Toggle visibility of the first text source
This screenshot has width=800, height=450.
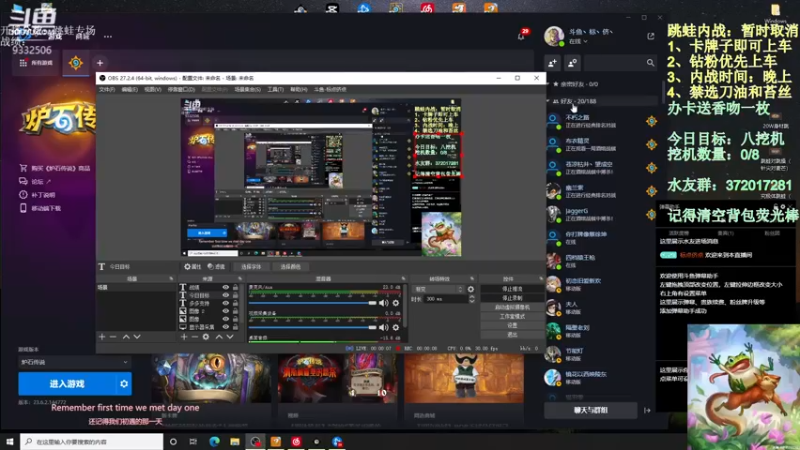tap(226, 287)
